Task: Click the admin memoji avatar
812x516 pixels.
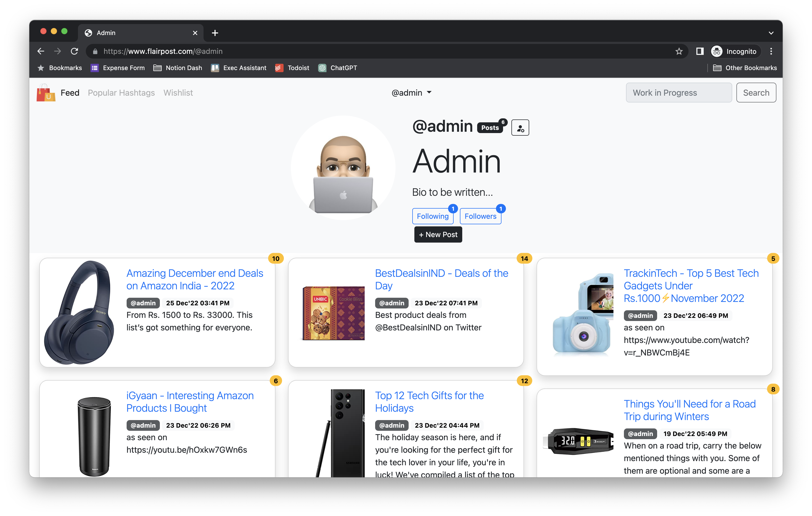Action: (343, 168)
